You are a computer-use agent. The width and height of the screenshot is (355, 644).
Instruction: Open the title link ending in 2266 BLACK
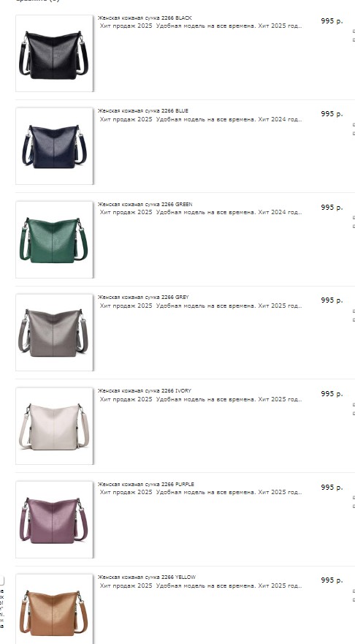coord(145,18)
